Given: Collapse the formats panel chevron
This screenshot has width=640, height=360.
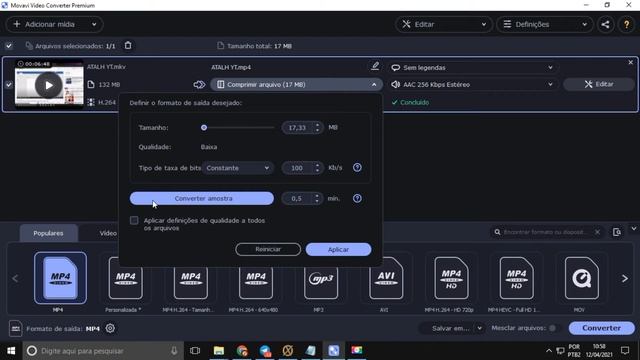Looking at the screenshot, I should click(x=633, y=229).
